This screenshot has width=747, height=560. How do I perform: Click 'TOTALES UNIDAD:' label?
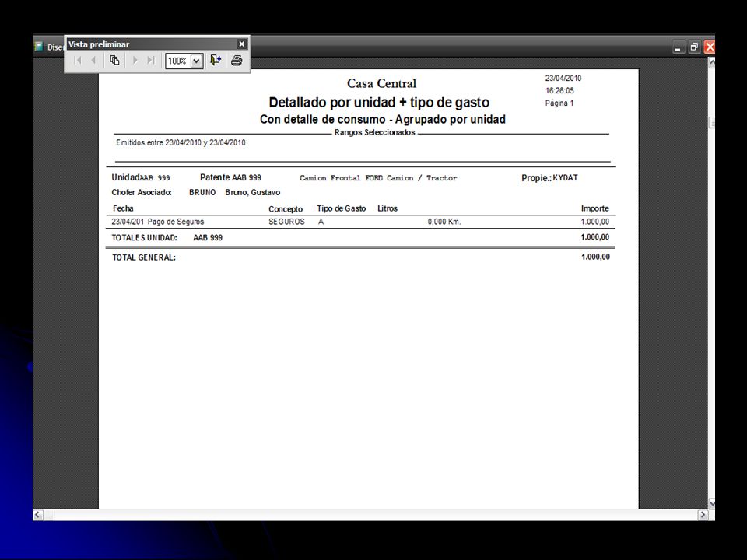coord(145,238)
